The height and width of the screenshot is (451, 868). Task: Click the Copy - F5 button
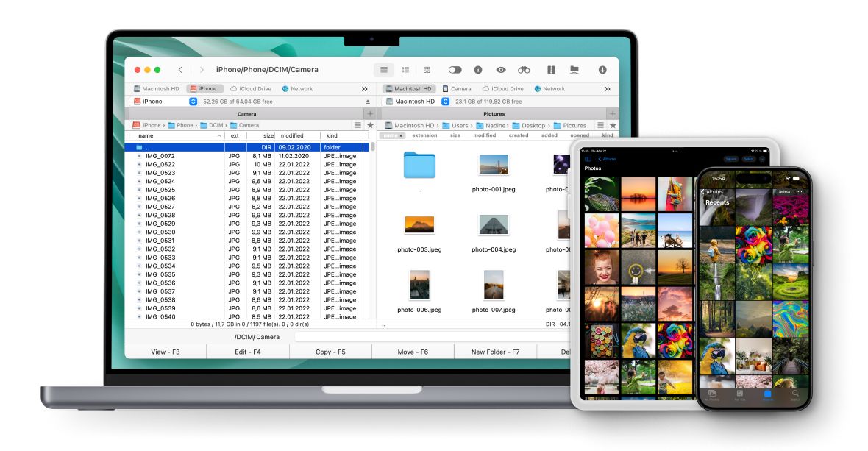coord(330,352)
